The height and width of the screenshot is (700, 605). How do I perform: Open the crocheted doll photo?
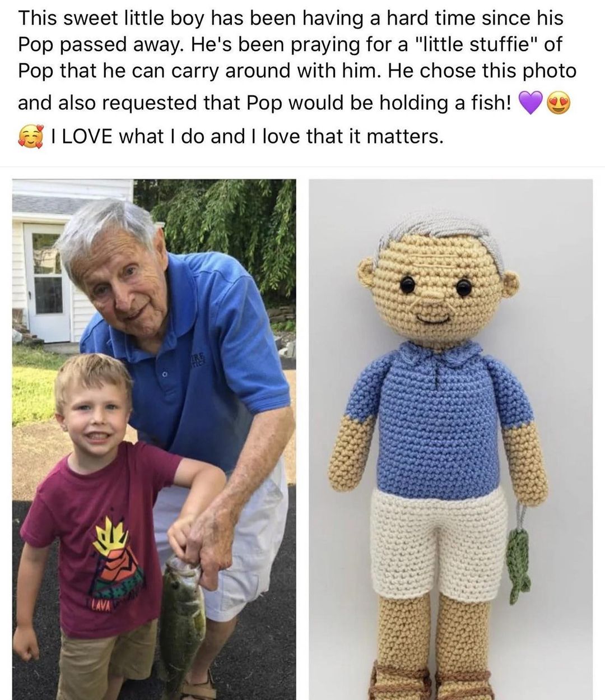tap(450, 439)
